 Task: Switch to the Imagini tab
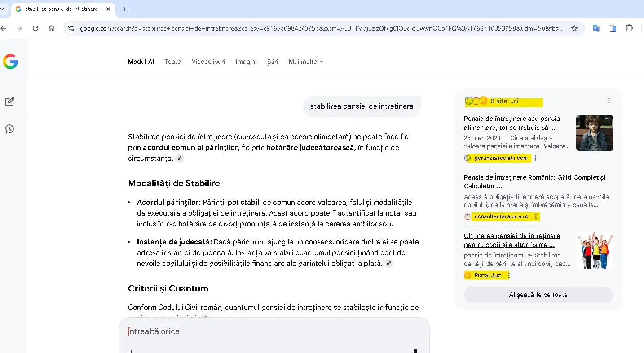click(x=246, y=62)
